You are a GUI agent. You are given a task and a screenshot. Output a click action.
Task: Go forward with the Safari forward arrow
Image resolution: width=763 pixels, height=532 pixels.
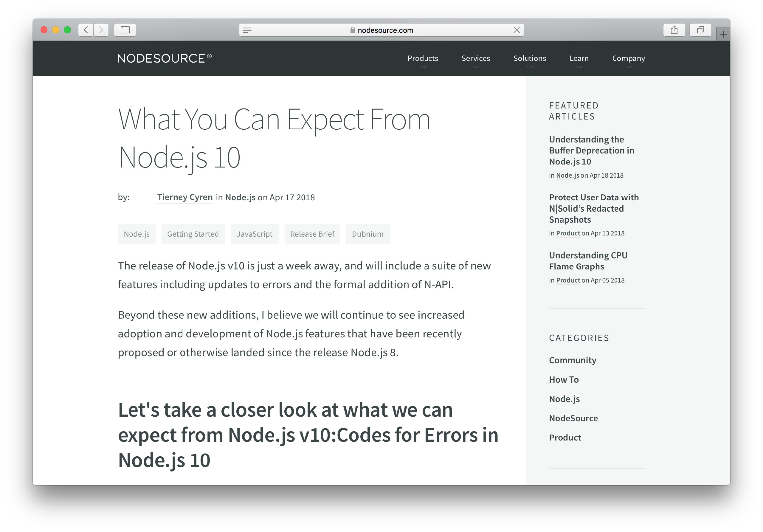101,30
